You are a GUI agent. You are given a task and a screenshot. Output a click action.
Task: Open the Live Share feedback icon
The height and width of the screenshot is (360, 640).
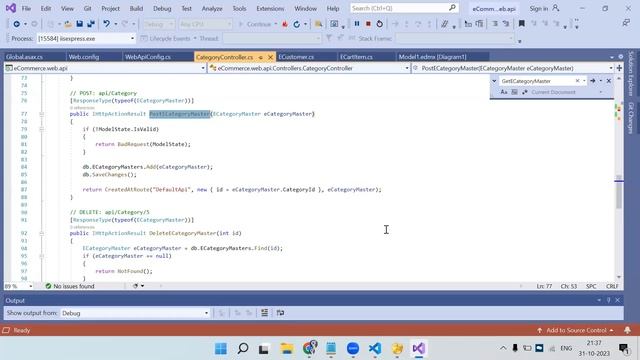(627, 23)
